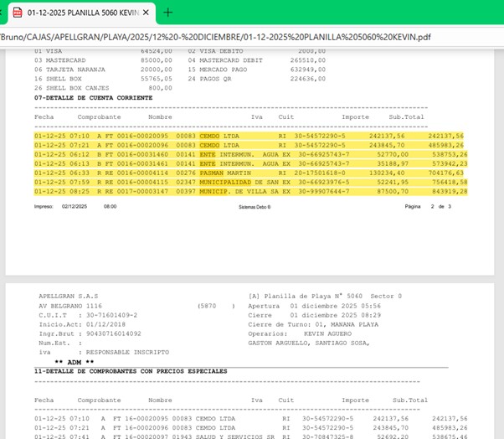This screenshot has width=504, height=439.
Task: Click the highlighted PASMAN MARTIN row name
Action: click(226, 173)
